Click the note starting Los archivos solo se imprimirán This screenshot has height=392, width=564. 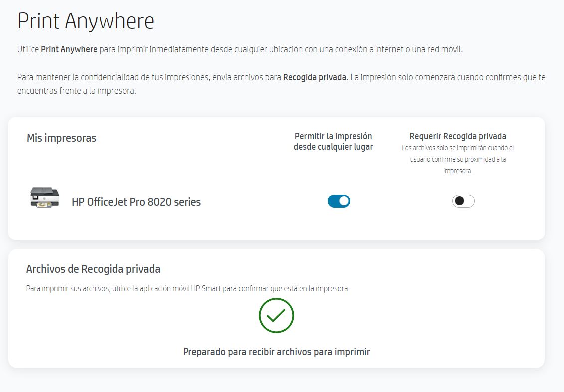point(458,159)
